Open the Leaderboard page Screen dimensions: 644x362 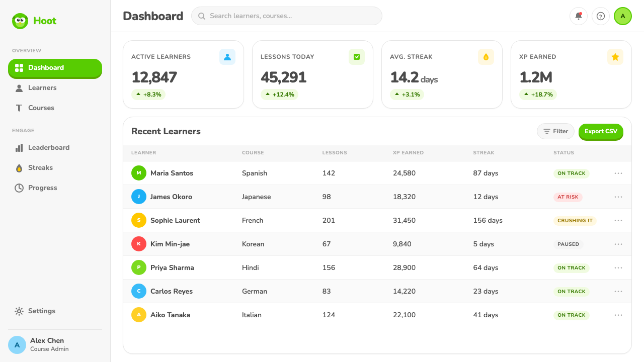55,148
